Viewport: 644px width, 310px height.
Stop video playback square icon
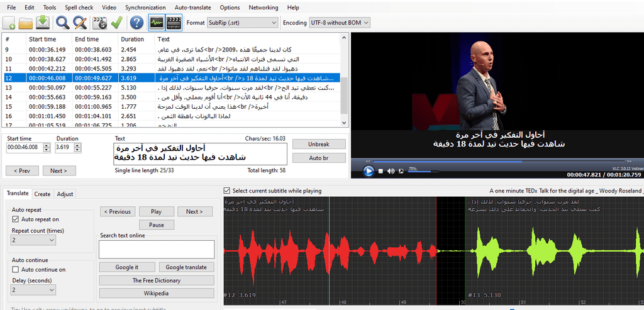(380, 171)
